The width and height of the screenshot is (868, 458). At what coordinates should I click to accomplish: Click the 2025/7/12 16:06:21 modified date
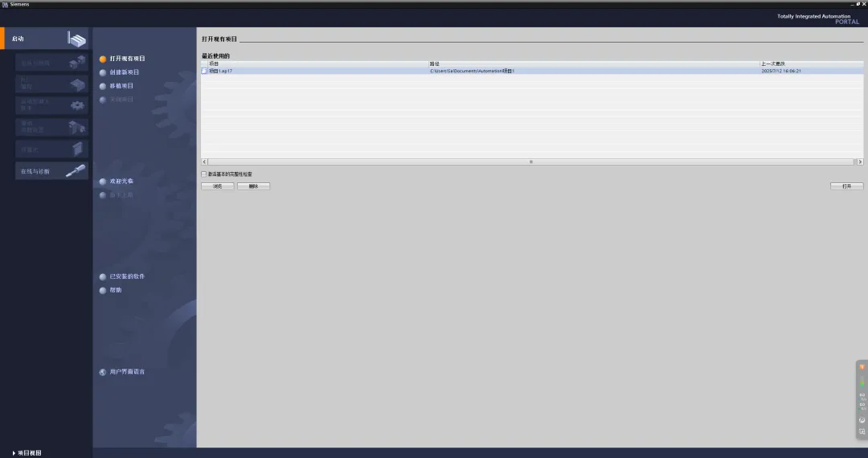coord(781,71)
